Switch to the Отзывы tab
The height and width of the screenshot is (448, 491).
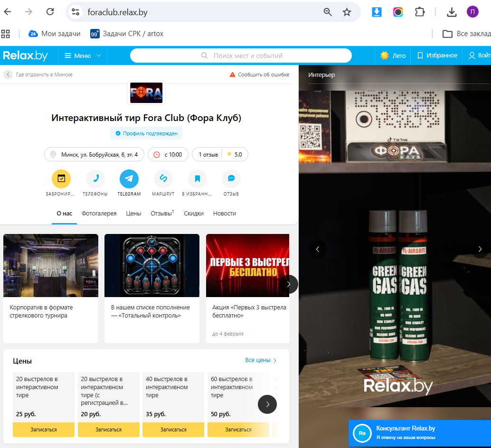coord(162,214)
